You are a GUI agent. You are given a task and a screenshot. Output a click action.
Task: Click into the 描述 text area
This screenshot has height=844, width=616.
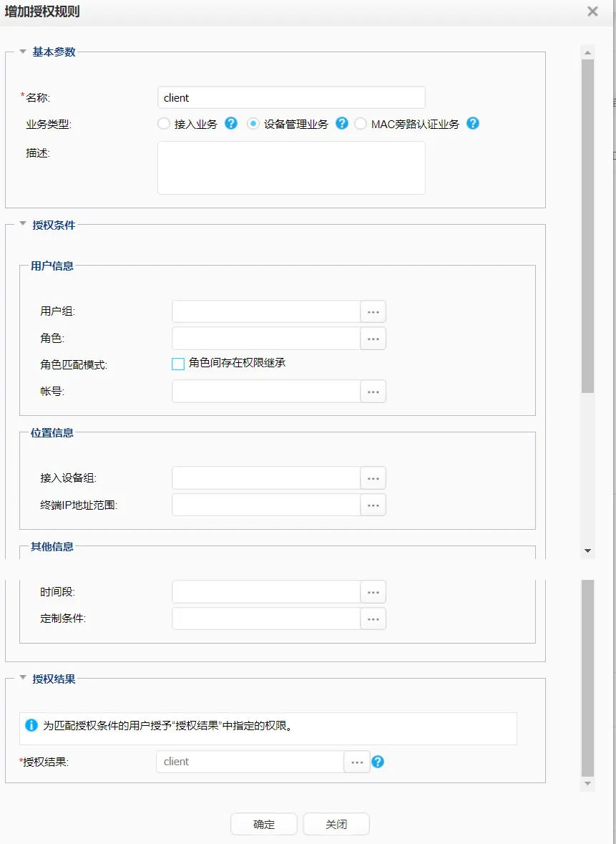(292, 168)
